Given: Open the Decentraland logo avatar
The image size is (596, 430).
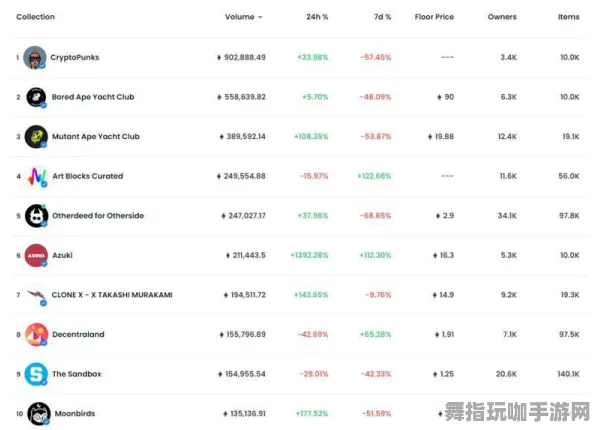Looking at the screenshot, I should 36,335.
